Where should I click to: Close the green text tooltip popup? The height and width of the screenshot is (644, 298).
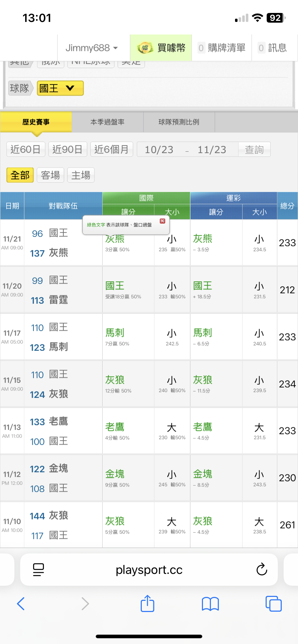[162, 221]
